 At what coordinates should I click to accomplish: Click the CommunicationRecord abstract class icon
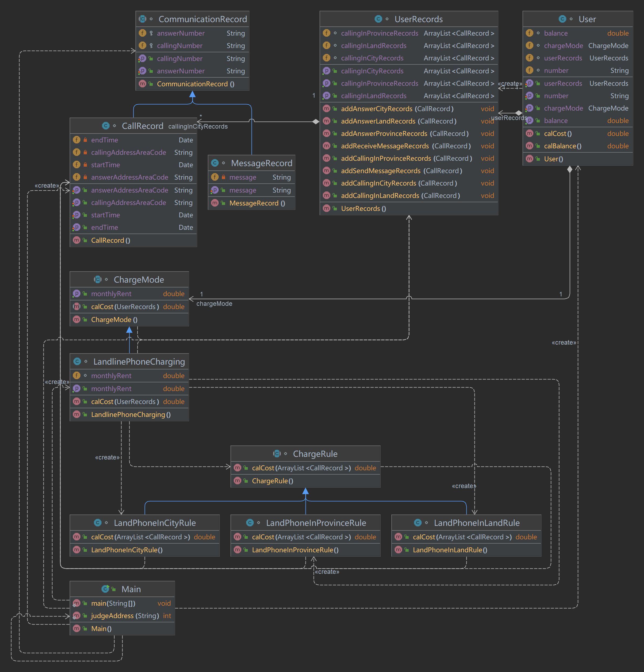point(143,19)
